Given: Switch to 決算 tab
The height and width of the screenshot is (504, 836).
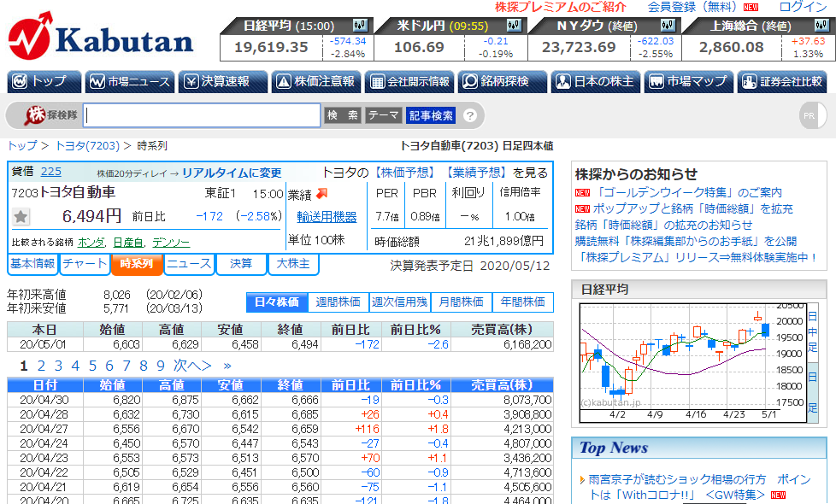Looking at the screenshot, I should [241, 264].
